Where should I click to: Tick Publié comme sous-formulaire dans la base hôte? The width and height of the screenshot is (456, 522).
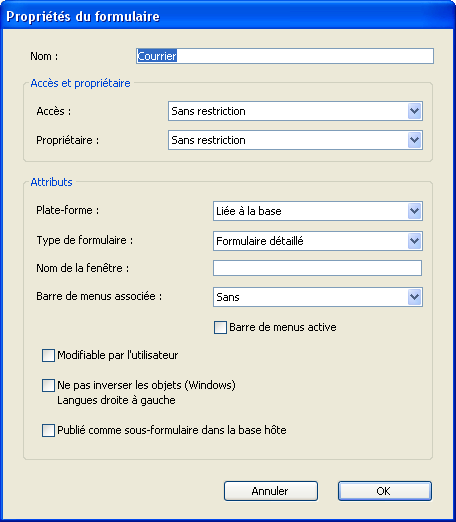48,430
